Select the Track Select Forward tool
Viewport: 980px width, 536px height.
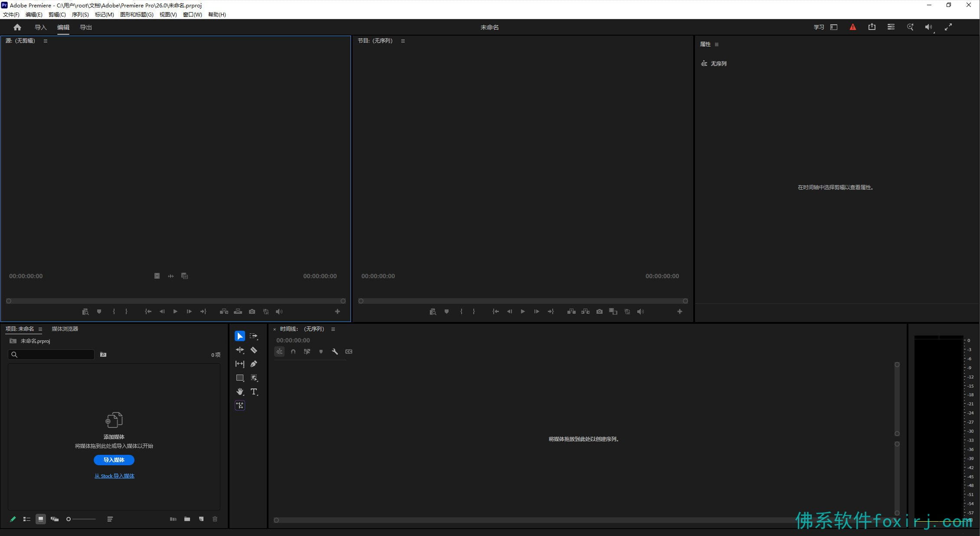(254, 336)
